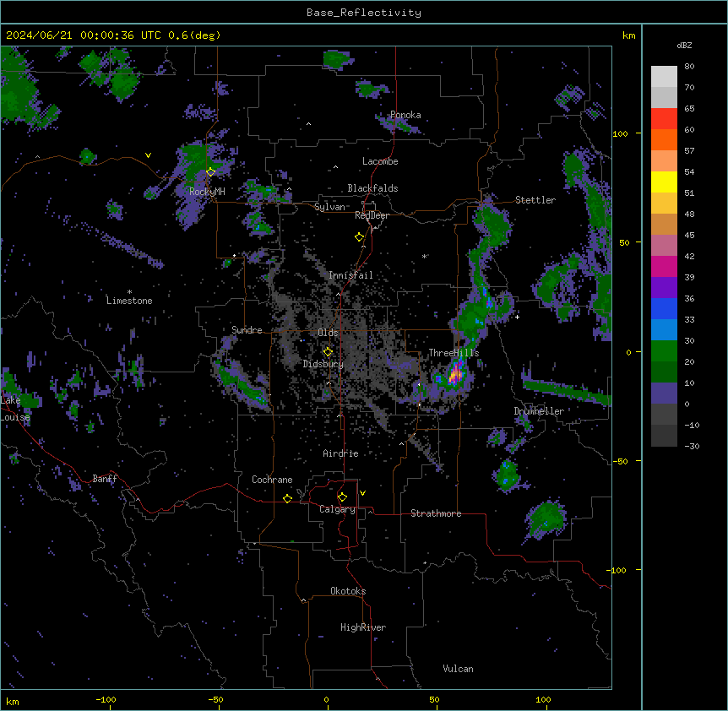Click the dBZ legend heading

click(x=684, y=45)
